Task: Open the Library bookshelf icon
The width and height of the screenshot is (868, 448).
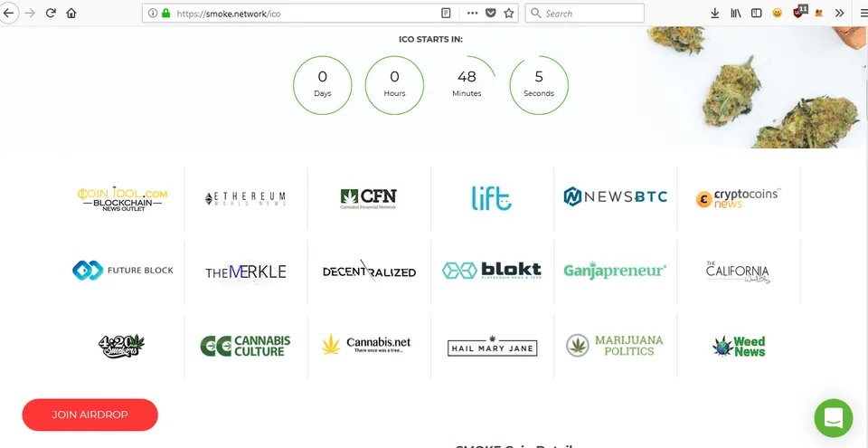Action: [736, 14]
